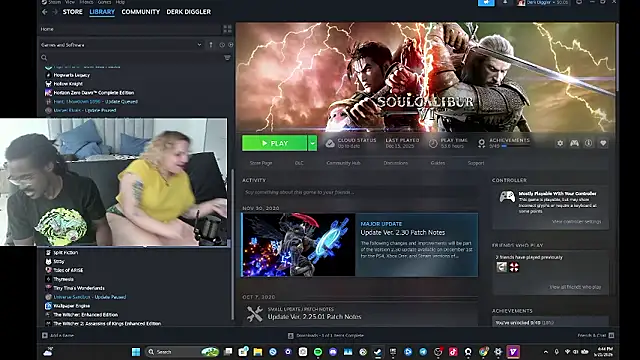The height and width of the screenshot is (360, 640).
Task: Click the activity post input field
Action: pyautogui.click(x=360, y=192)
